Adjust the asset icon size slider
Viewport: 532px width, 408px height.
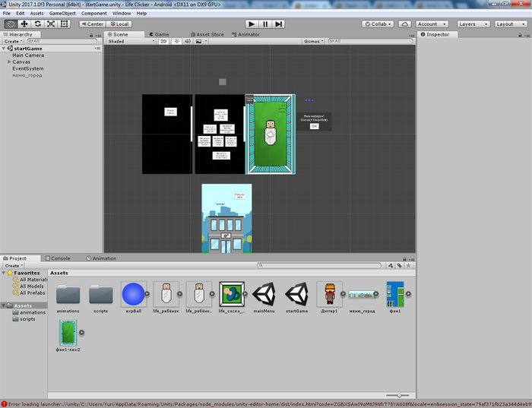398,395
